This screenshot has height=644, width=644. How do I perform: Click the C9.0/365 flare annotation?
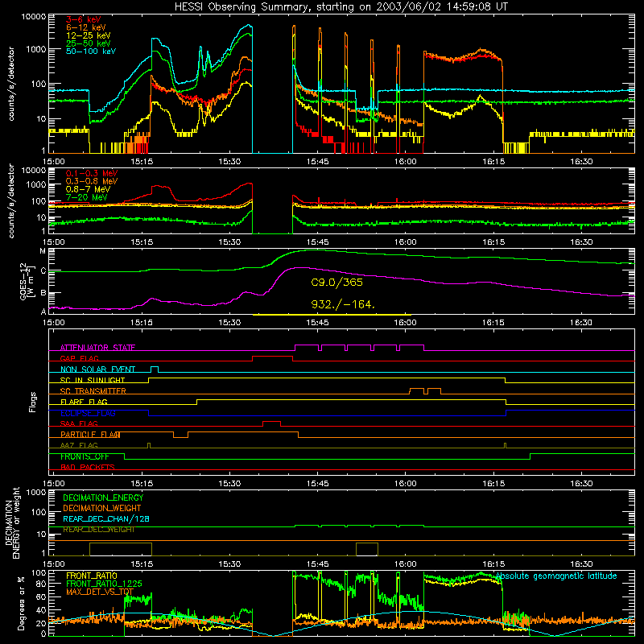point(336,283)
